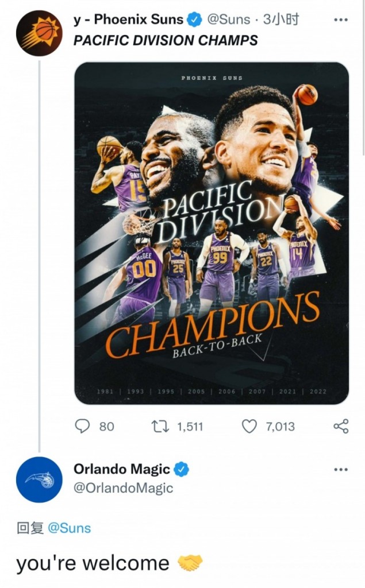Open more options on Orlando Magic reply
The height and width of the screenshot is (588, 365).
tap(341, 469)
